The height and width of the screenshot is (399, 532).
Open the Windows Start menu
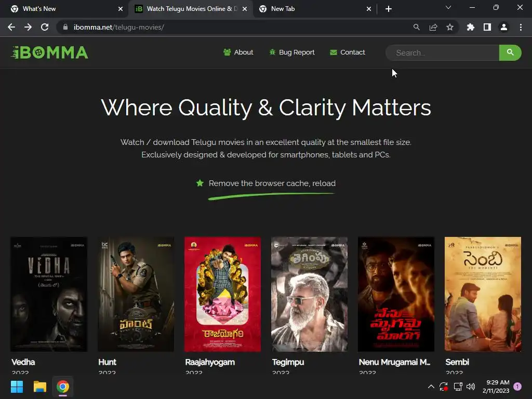(x=17, y=387)
